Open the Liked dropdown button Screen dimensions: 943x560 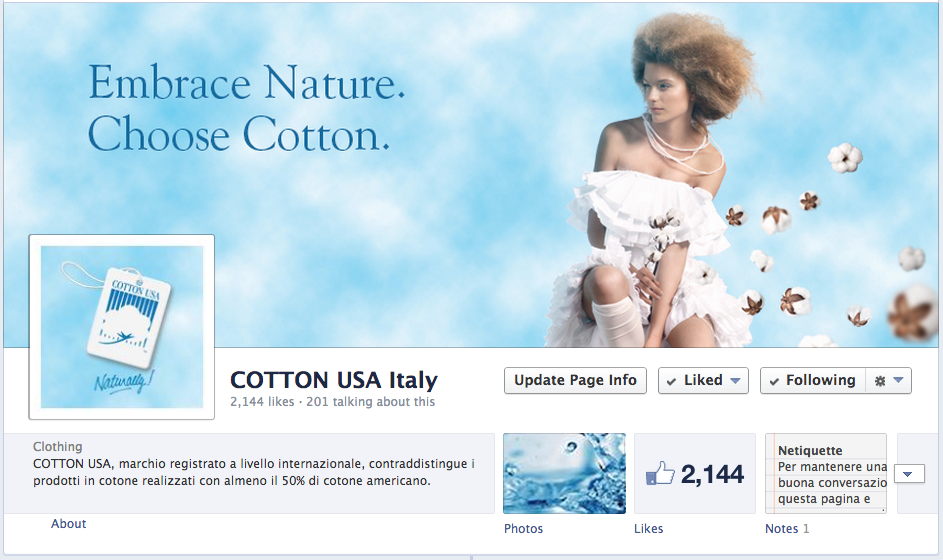point(703,381)
